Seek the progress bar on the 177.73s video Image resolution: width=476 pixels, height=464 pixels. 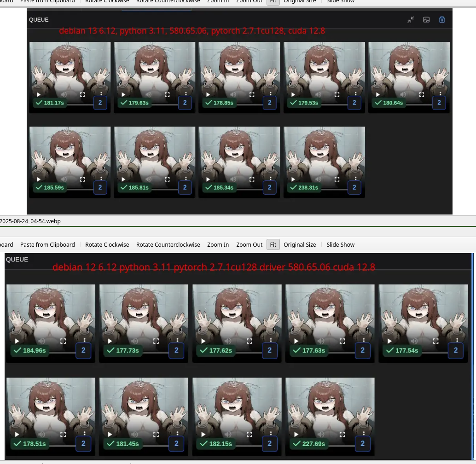coord(156,352)
